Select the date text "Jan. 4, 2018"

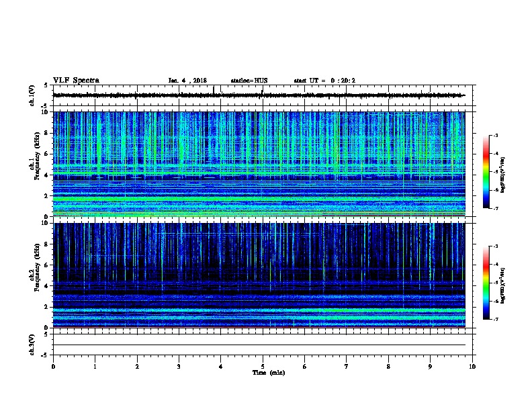(x=187, y=81)
